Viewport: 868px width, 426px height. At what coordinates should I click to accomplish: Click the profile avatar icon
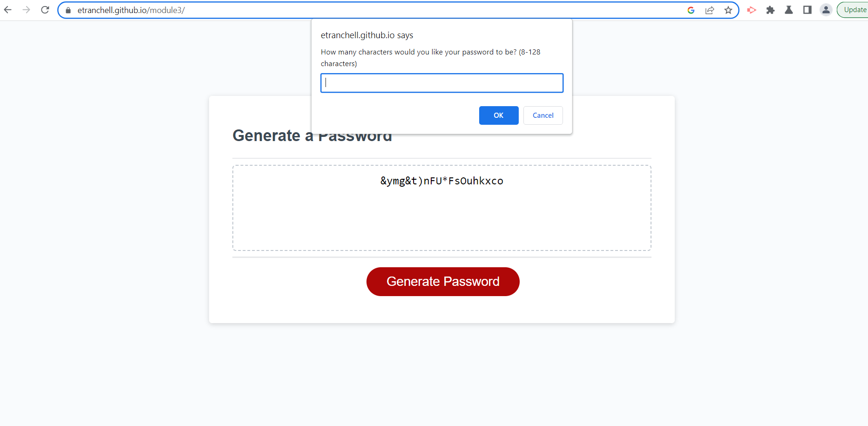click(826, 10)
